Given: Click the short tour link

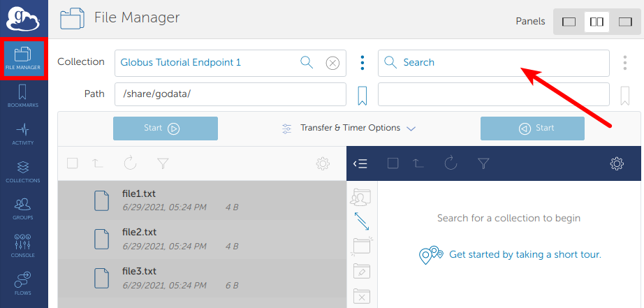Looking at the screenshot, I should (x=525, y=255).
